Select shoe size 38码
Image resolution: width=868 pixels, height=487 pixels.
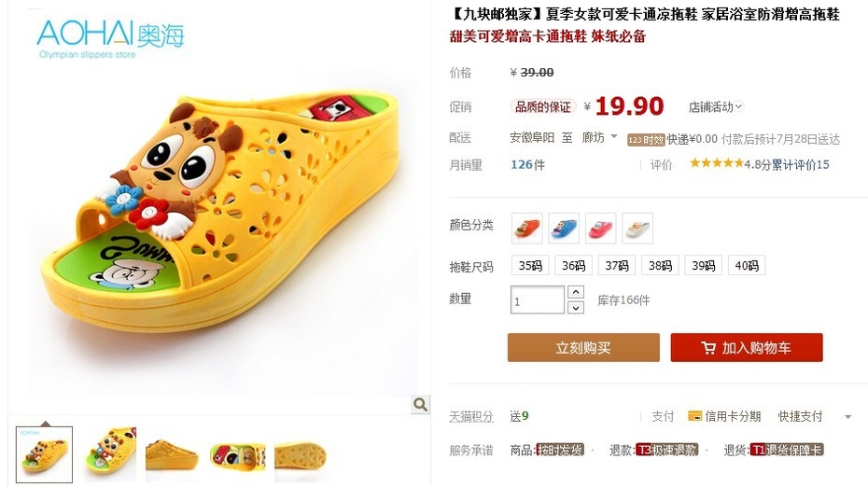click(660, 266)
